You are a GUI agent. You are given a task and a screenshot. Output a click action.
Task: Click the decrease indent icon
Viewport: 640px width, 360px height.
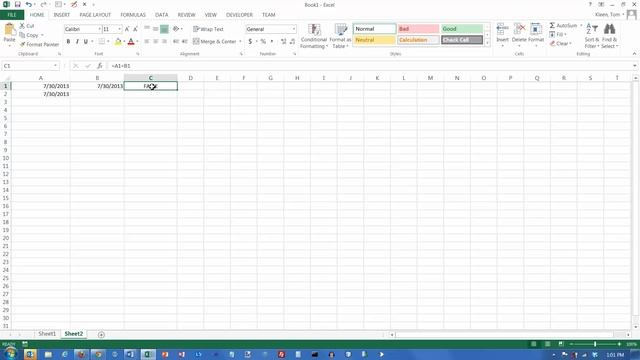(x=176, y=41)
